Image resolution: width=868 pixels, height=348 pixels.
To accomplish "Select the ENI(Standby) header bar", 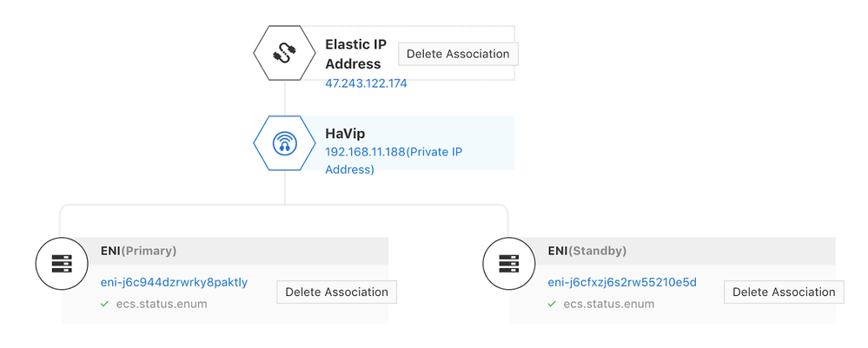I will [712, 251].
